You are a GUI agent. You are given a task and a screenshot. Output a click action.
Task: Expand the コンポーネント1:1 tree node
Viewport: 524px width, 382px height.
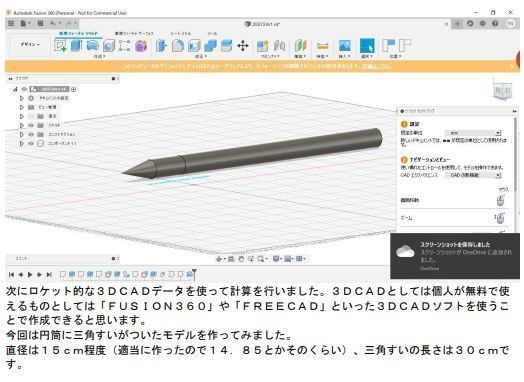[x=22, y=143]
